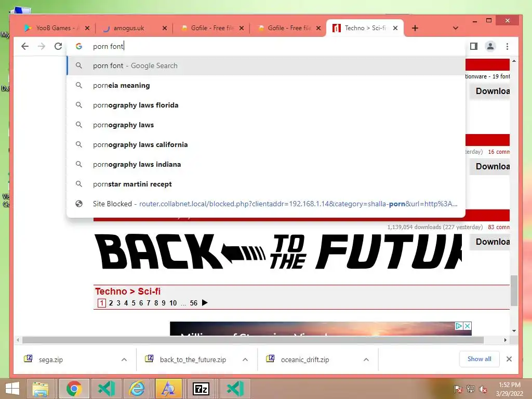Download the Back to the Future font
532x399 pixels.
[x=490, y=242]
